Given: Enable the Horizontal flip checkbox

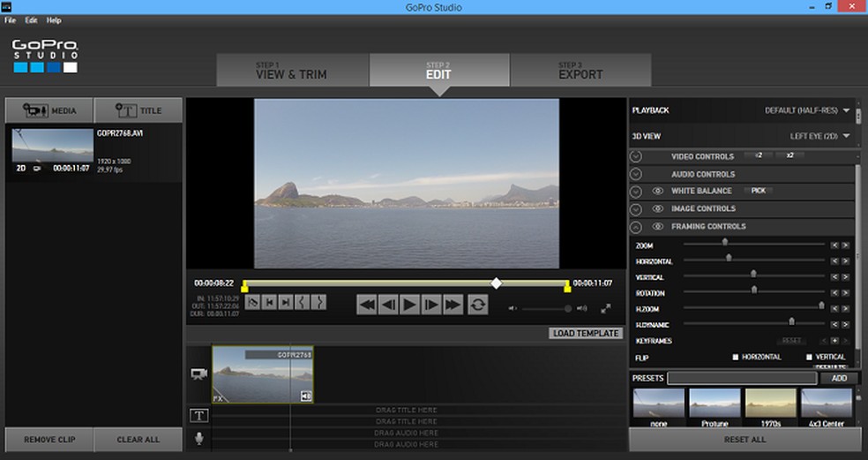Looking at the screenshot, I should pos(736,357).
